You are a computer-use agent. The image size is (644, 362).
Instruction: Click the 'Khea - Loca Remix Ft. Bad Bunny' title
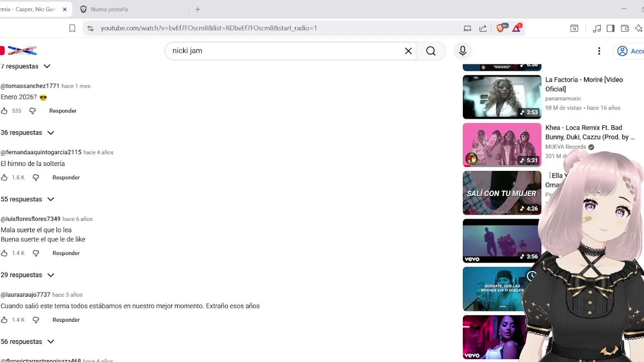590,132
